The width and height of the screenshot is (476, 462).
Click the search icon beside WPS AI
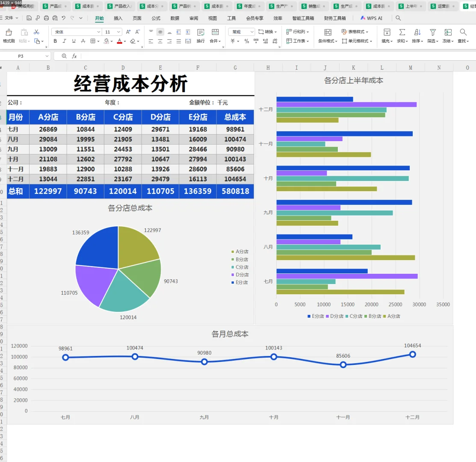(x=398, y=18)
